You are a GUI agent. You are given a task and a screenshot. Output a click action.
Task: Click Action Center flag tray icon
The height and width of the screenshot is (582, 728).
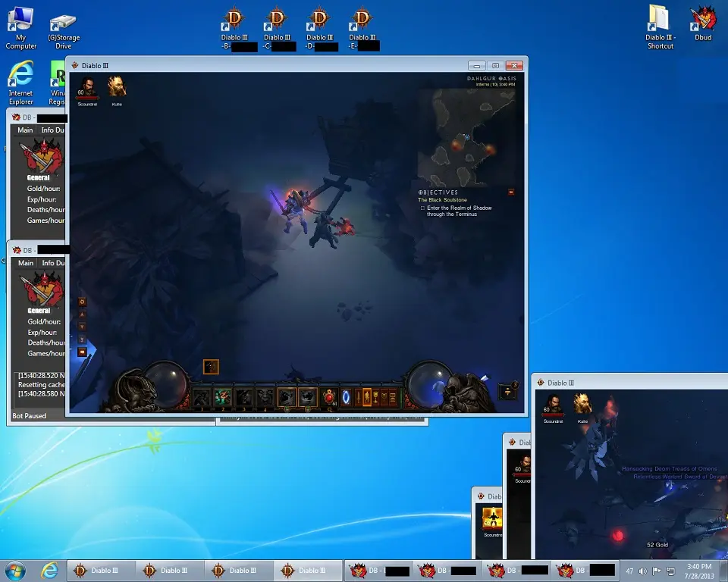tap(656, 571)
